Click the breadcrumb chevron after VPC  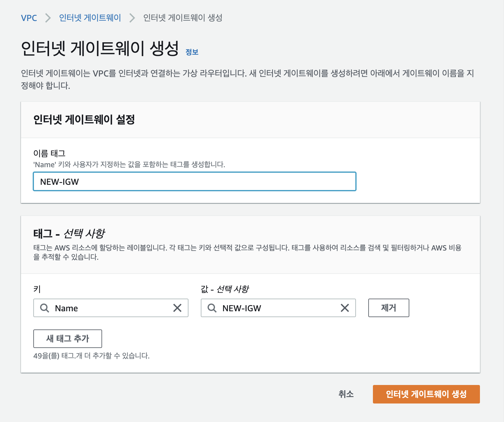click(x=48, y=18)
